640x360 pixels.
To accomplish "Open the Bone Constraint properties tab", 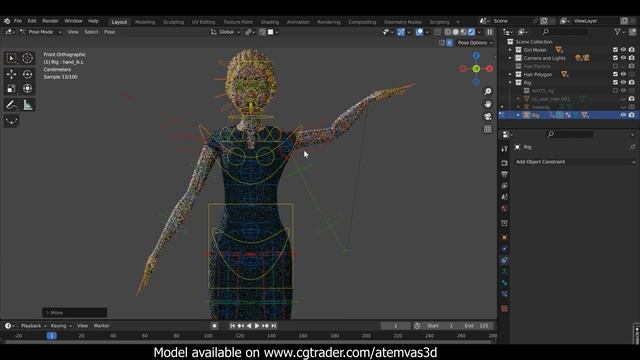I will point(504,294).
